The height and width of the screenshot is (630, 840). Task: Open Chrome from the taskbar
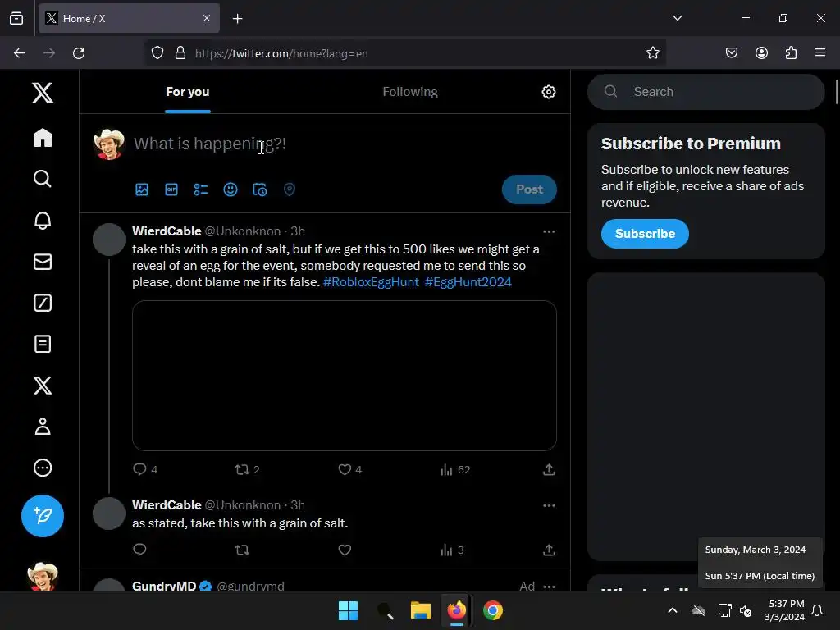coord(493,610)
